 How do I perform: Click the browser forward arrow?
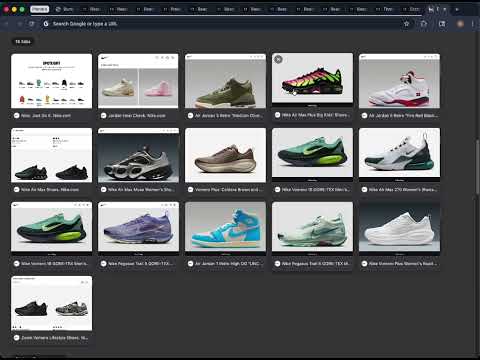[19, 24]
